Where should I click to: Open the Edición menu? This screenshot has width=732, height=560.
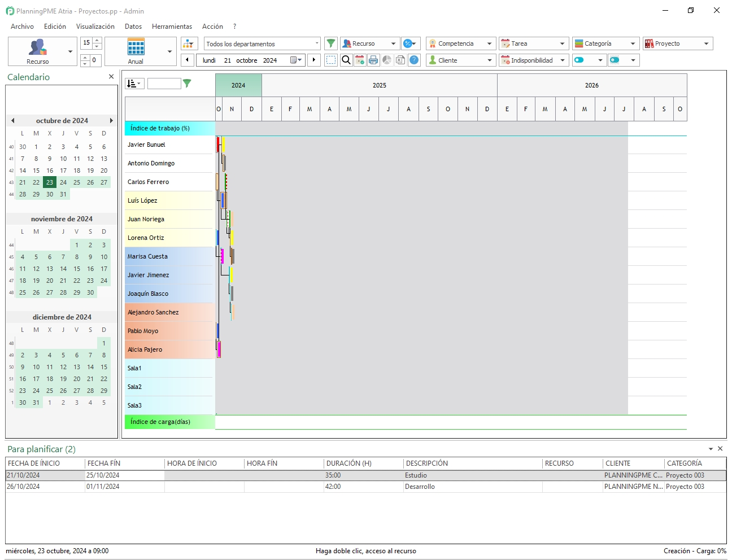(x=55, y=27)
